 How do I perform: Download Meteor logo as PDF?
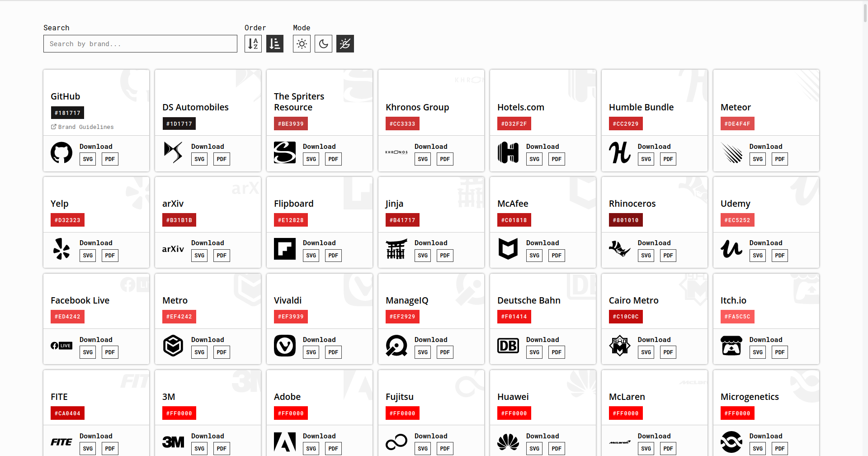(780, 159)
